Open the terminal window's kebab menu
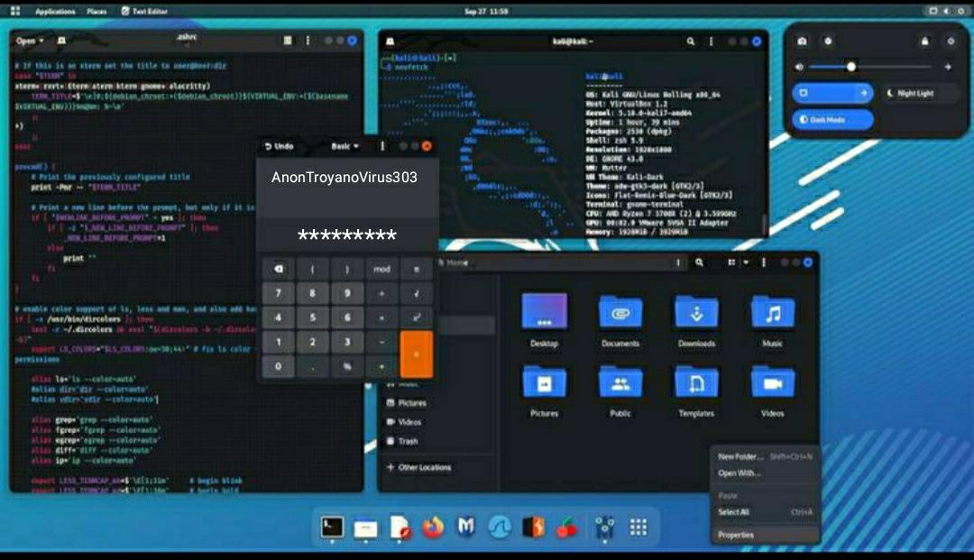 click(x=712, y=41)
